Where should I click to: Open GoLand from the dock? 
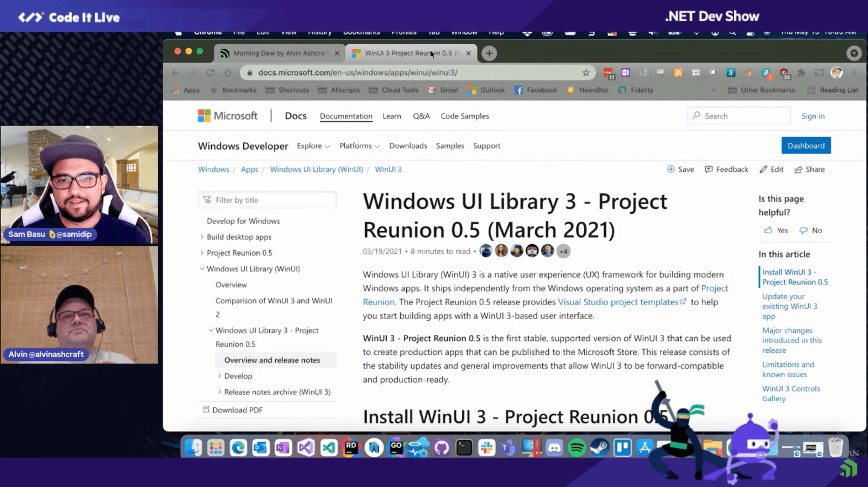(396, 447)
